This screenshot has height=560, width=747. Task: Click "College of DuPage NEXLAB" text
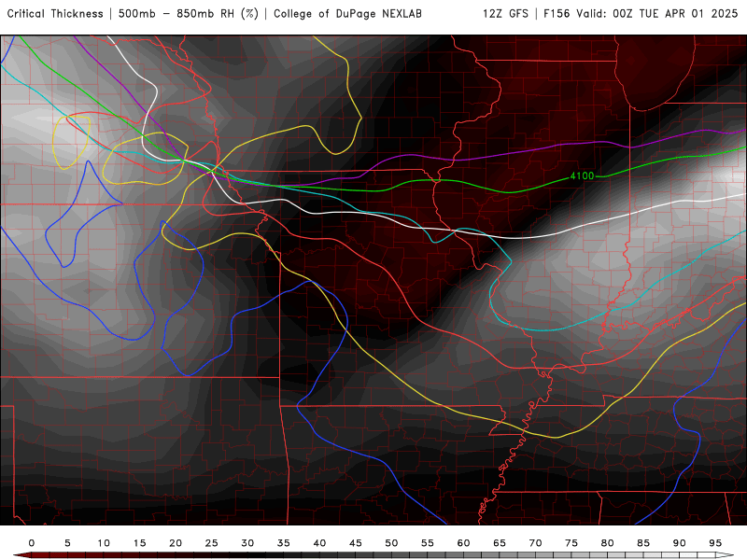coord(347,14)
